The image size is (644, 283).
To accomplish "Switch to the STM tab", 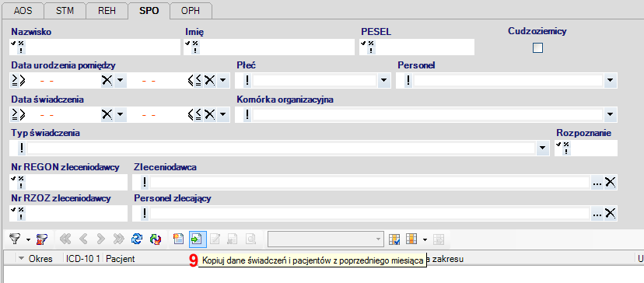I will [65, 11].
